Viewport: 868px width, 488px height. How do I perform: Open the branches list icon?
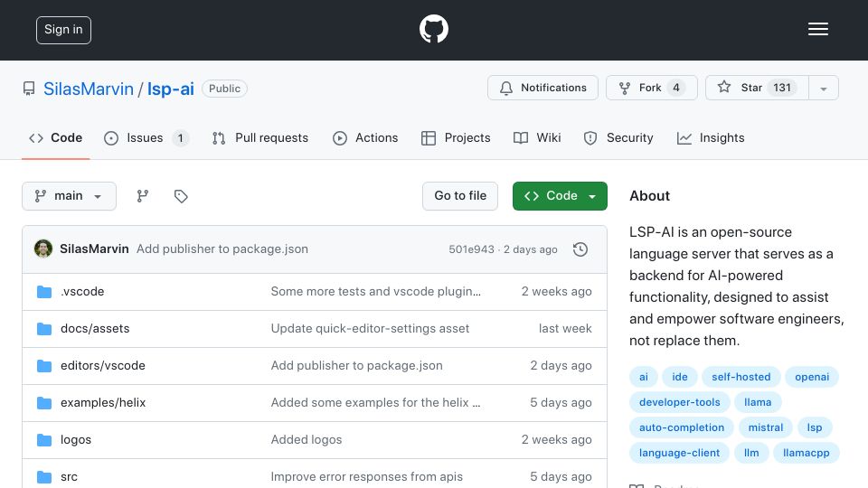(143, 196)
